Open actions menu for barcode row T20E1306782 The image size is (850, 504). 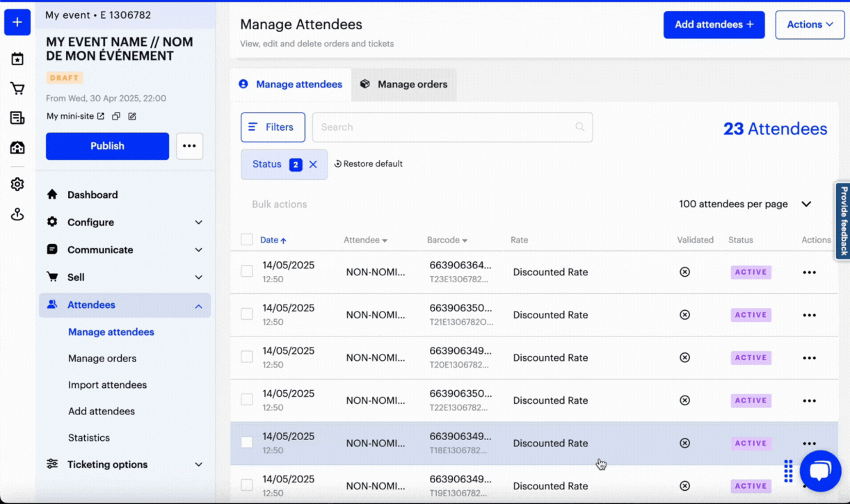point(809,358)
